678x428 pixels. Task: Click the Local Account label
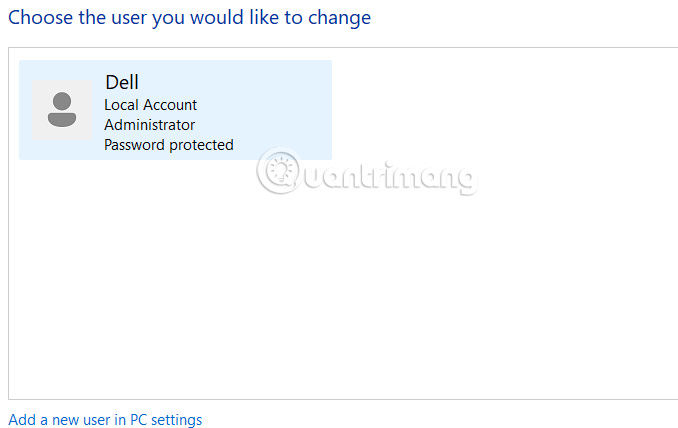click(150, 105)
